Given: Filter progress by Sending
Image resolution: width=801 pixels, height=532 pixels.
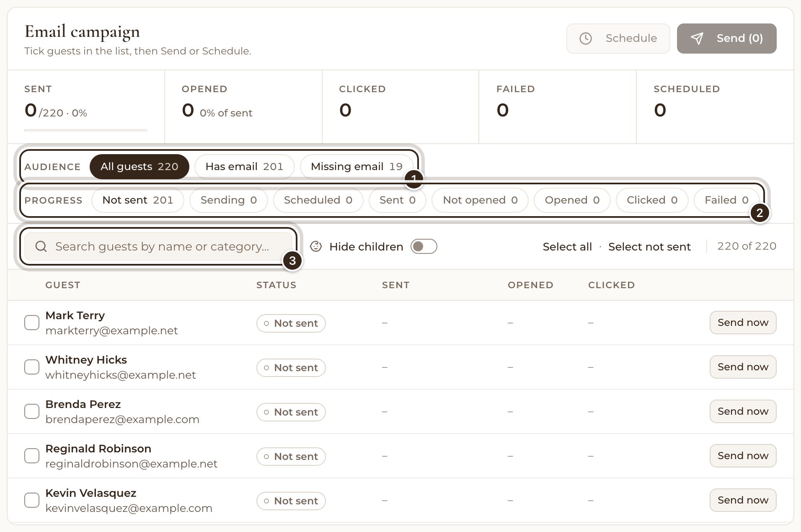Looking at the screenshot, I should (228, 200).
